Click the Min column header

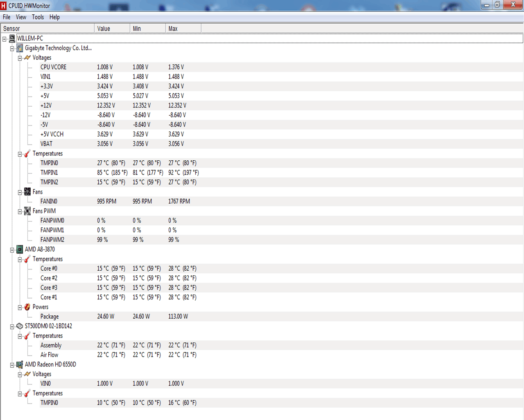(148, 29)
